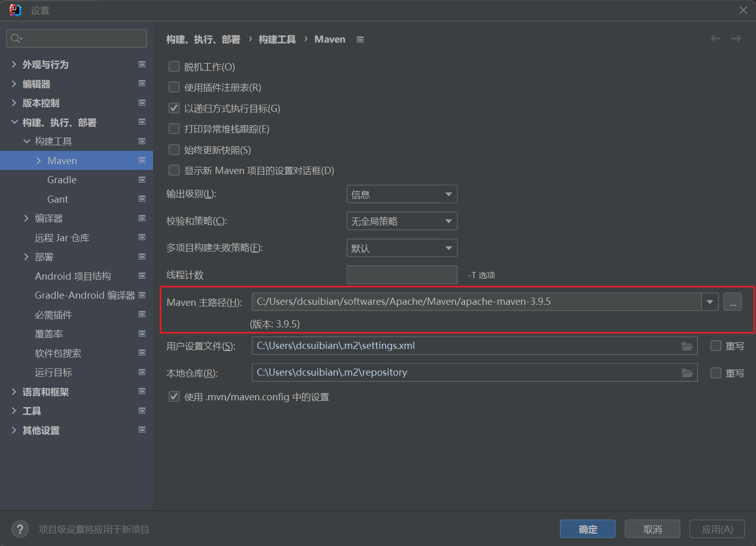Image resolution: width=756 pixels, height=546 pixels.
Task: Click project-level marker icon on 构建工具 row
Action: (x=142, y=141)
